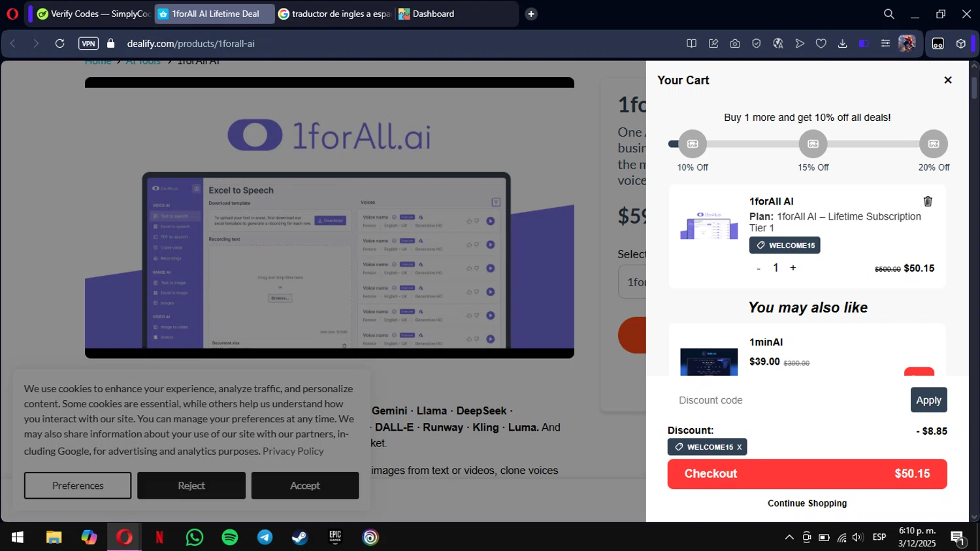Click the 20% Off milestone marker
This screenshot has width=980, height=551.
[x=934, y=144]
